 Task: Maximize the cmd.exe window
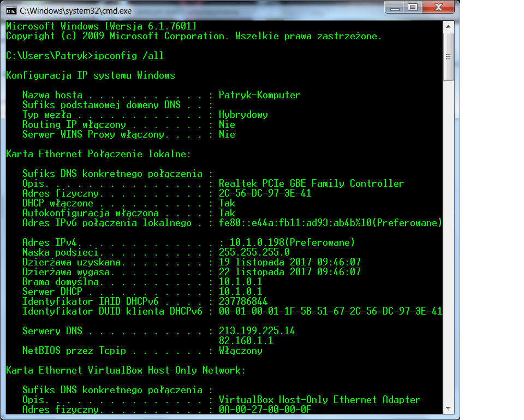[x=413, y=7]
